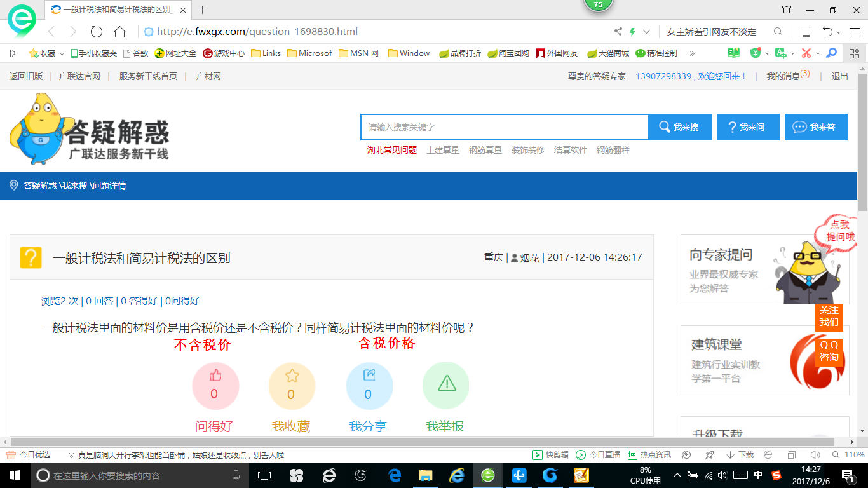Click the blue magnifier extension icon
The height and width of the screenshot is (488, 868).
click(832, 53)
